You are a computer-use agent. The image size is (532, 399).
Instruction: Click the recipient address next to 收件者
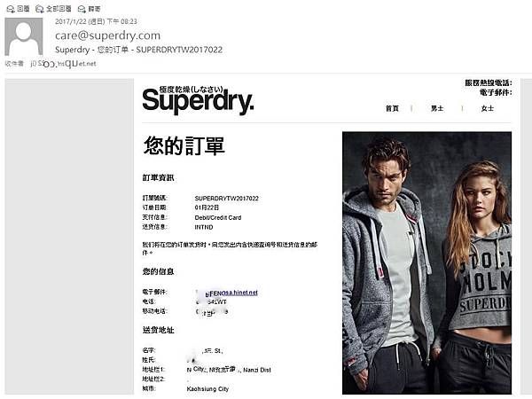(64, 64)
